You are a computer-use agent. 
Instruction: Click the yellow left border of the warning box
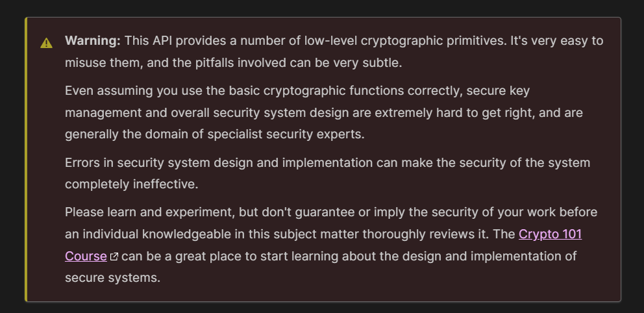(26, 159)
